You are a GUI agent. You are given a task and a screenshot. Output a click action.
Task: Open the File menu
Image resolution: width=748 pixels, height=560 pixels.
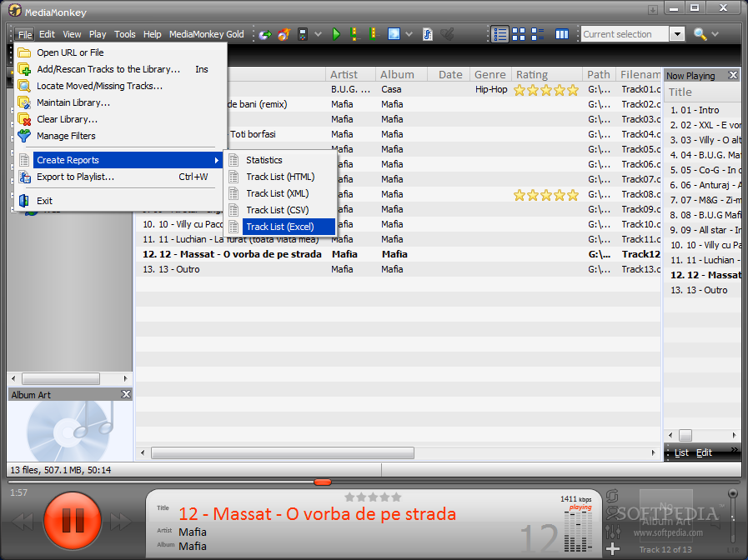[x=25, y=34]
